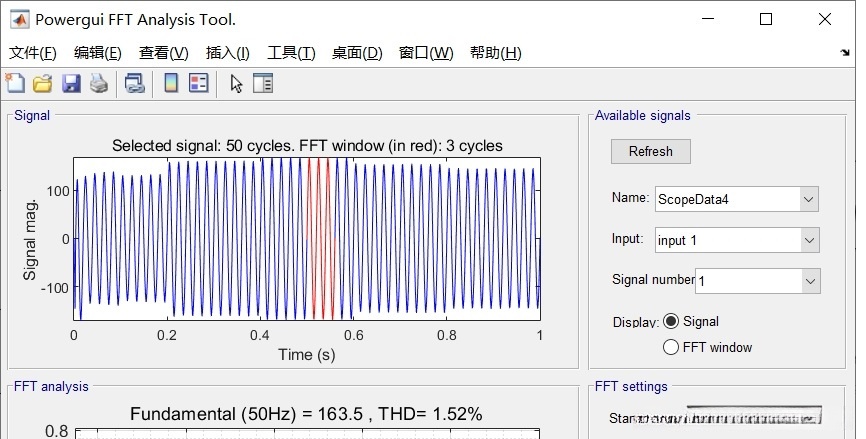
Task: Open the 插入(I) menu
Action: click(x=228, y=53)
